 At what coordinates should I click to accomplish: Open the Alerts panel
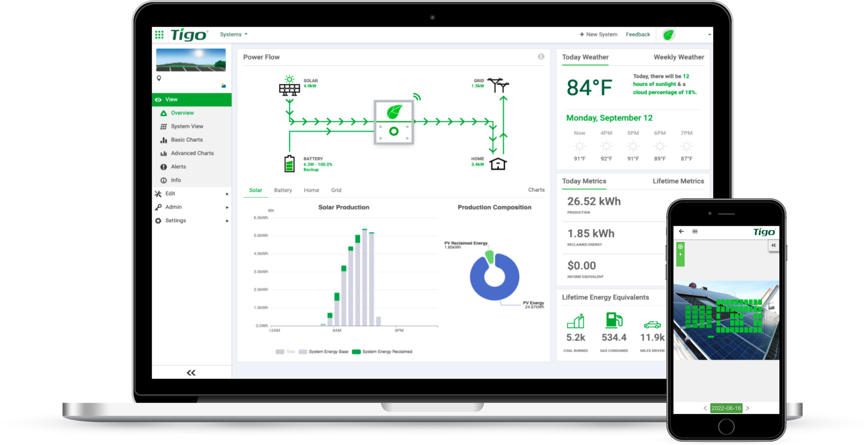[x=178, y=167]
